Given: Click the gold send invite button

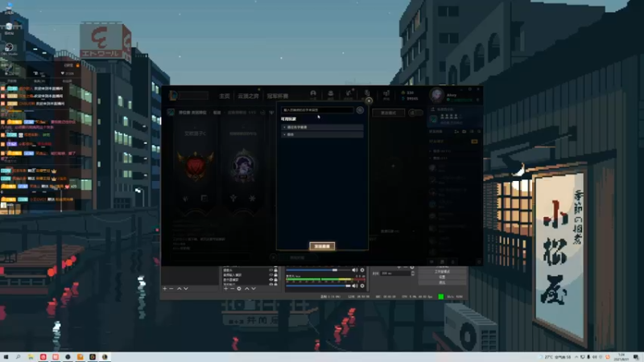Looking at the screenshot, I should 322,246.
